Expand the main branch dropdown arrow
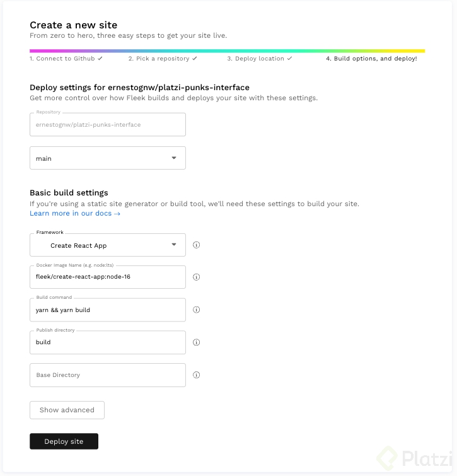This screenshot has width=457, height=476. [174, 158]
